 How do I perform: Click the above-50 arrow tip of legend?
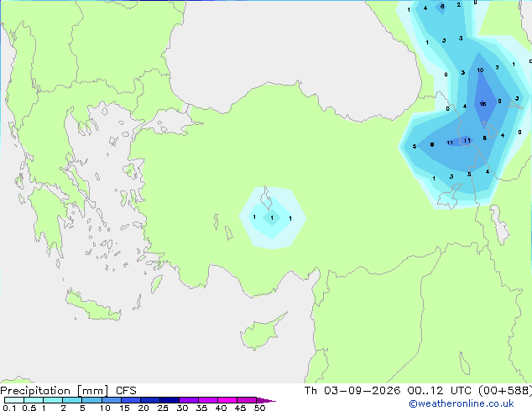pos(266,400)
